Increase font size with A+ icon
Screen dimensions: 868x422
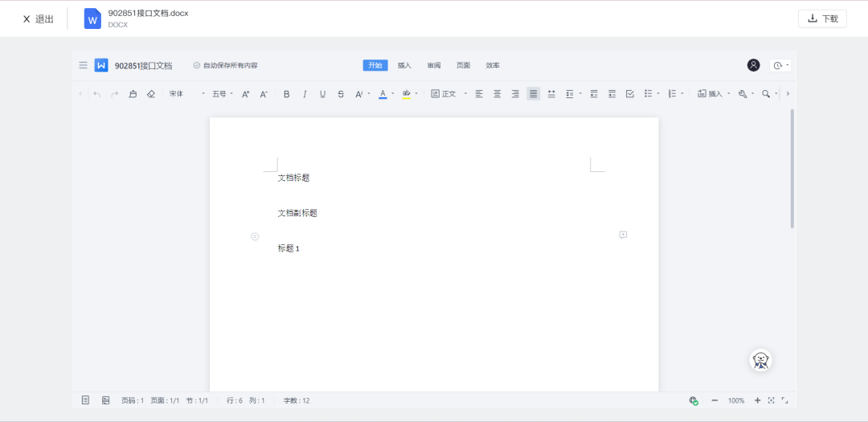pos(246,94)
